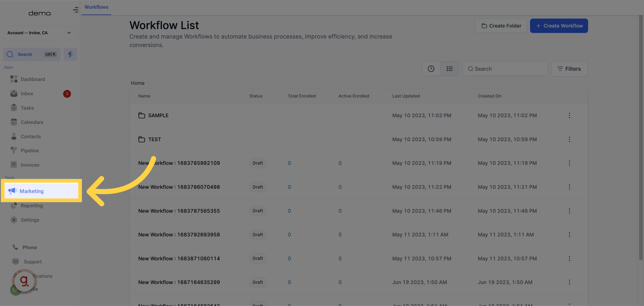This screenshot has width=644, height=306.
Task: Switch to list view icon
Action: 450,69
